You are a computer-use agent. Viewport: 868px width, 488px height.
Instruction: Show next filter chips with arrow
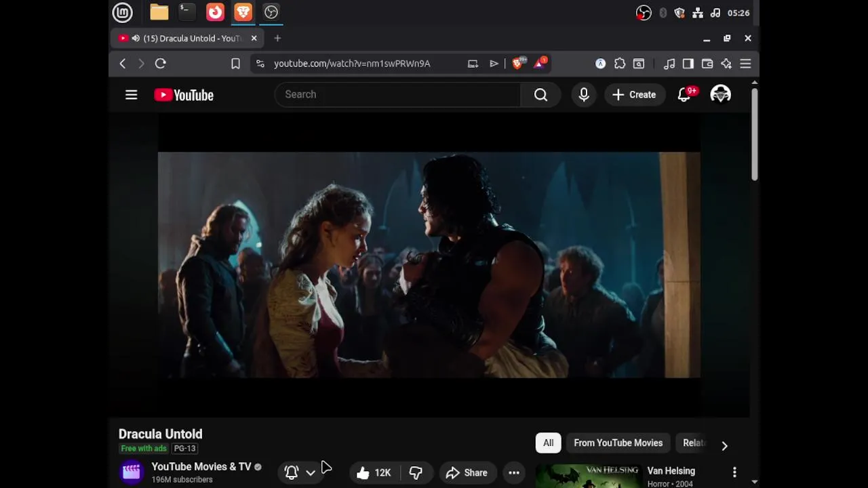click(x=724, y=445)
